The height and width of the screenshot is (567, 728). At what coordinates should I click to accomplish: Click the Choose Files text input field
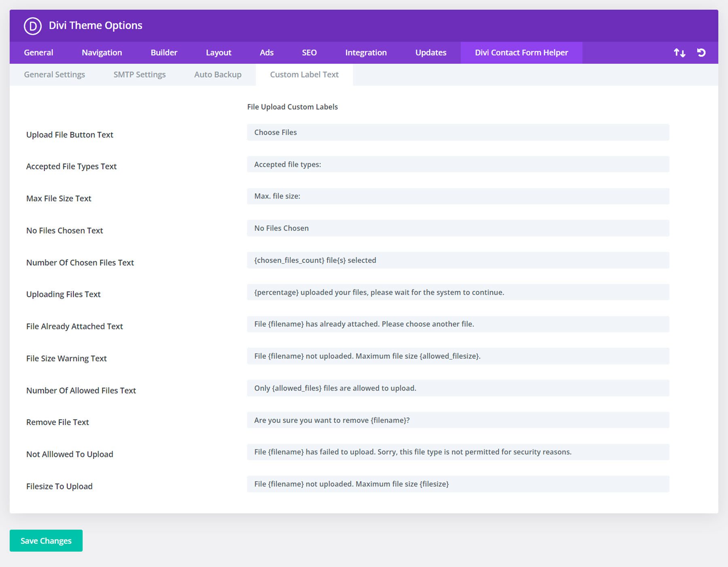pyautogui.click(x=457, y=132)
